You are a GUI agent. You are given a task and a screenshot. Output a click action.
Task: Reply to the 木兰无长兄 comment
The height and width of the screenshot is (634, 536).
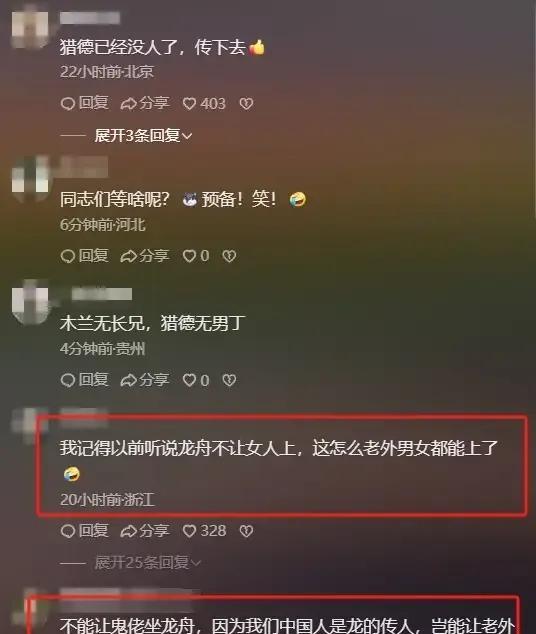pos(84,380)
